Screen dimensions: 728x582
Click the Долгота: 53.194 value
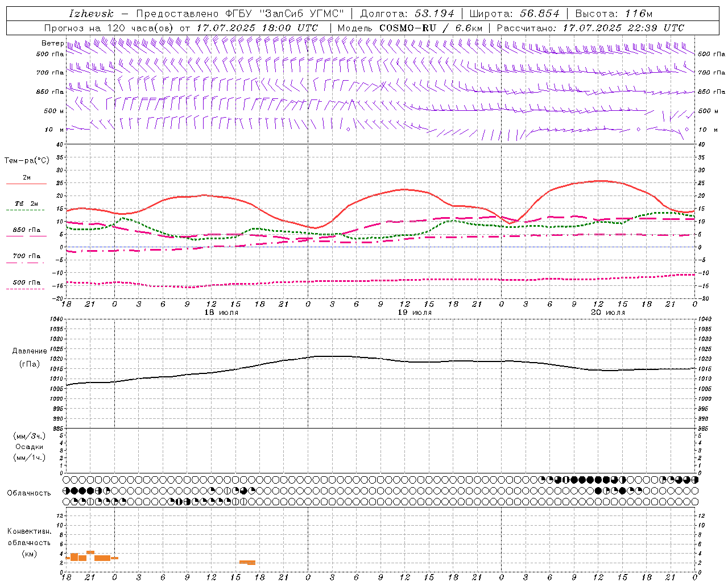(x=407, y=14)
